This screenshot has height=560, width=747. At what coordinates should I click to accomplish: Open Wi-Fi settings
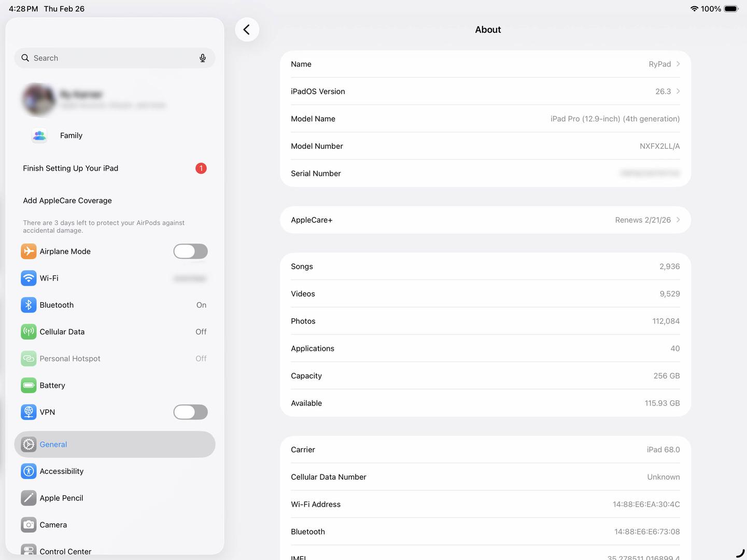point(115,278)
